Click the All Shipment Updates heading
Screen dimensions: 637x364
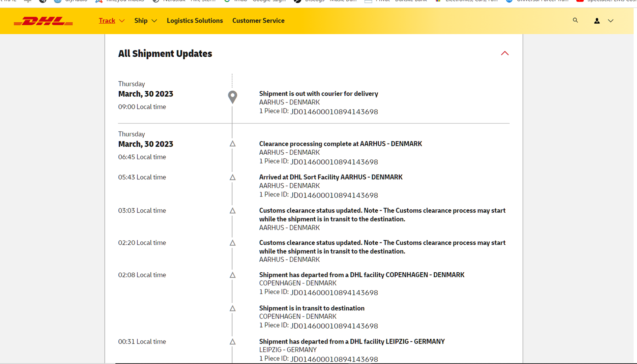pyautogui.click(x=165, y=54)
